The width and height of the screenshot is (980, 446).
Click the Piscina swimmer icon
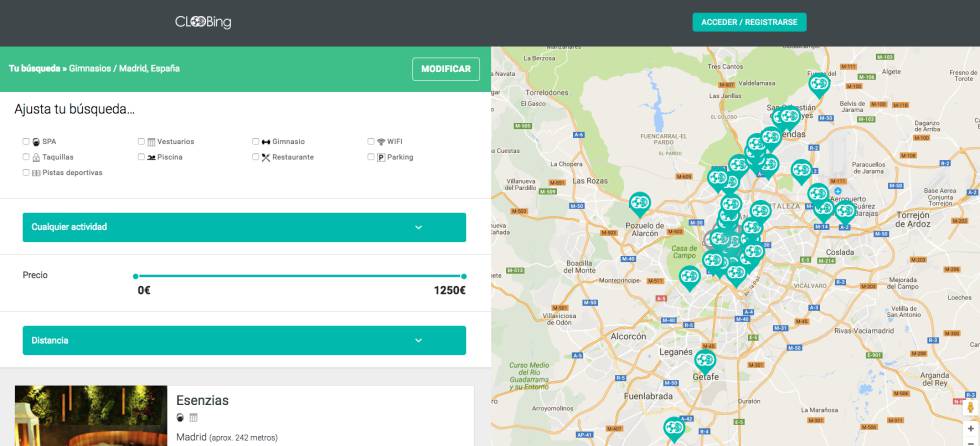(x=151, y=157)
